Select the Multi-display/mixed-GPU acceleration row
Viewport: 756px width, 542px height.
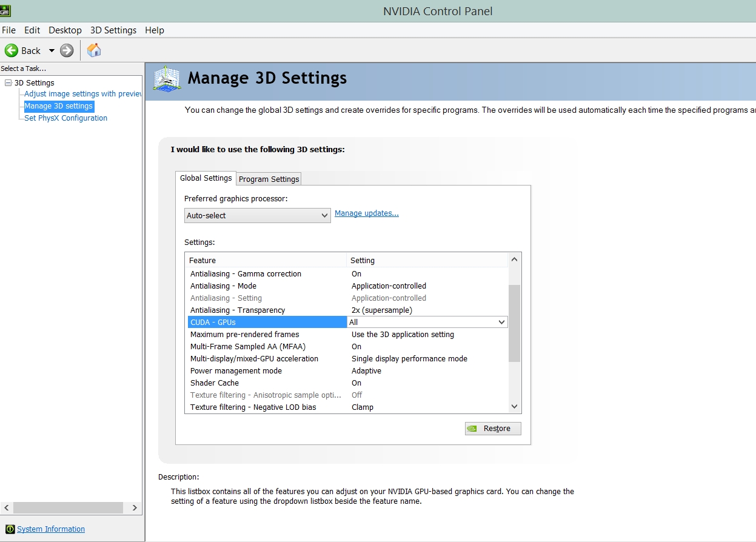[x=347, y=359]
